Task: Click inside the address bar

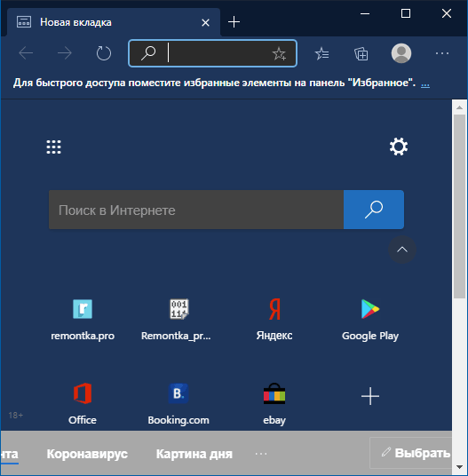Action: tap(212, 53)
